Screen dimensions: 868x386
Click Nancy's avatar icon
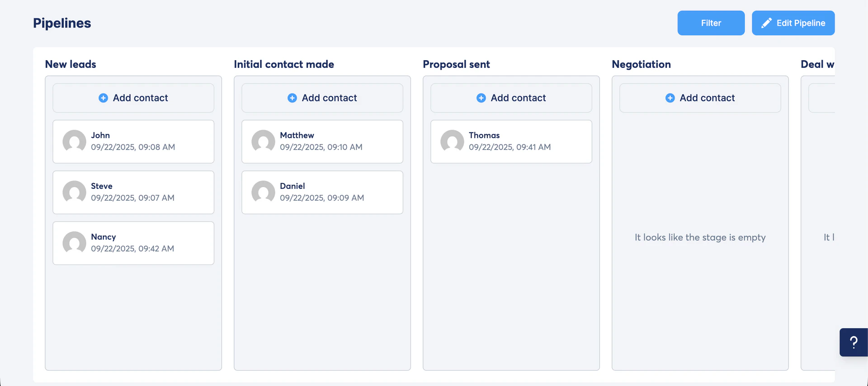tap(74, 243)
